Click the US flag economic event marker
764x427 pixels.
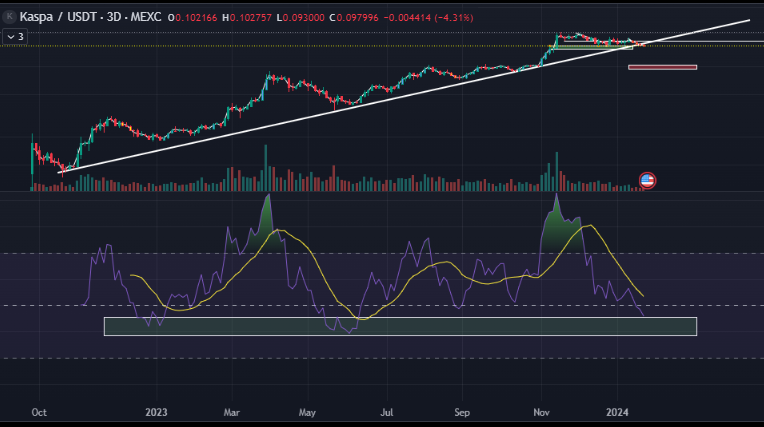[x=647, y=180]
